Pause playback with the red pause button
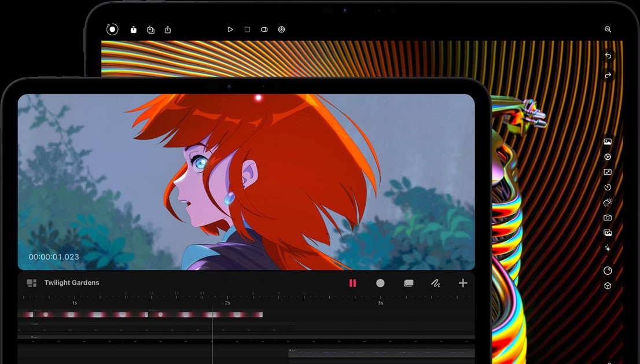Viewport: 640px width, 364px height. (352, 283)
